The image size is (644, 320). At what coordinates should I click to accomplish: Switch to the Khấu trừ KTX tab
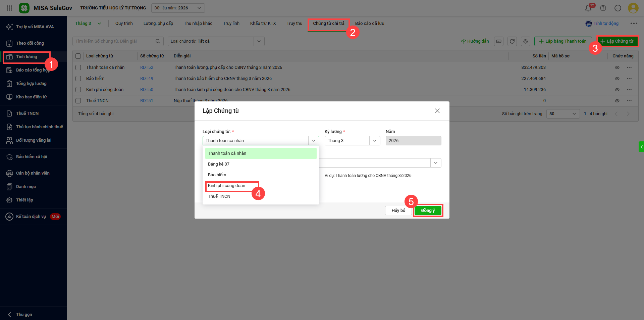263,24
